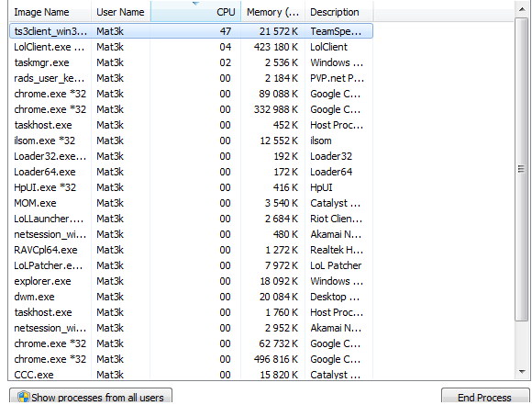The height and width of the screenshot is (405, 532).
Task: Select the ts3client_win3... process row
Action: [192, 31]
